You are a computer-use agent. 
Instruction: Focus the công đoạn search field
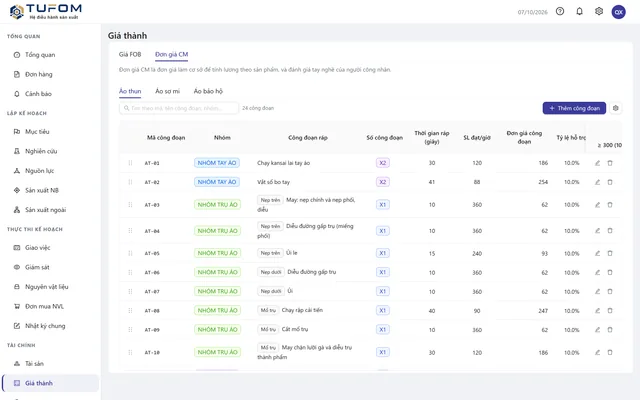[x=179, y=108]
